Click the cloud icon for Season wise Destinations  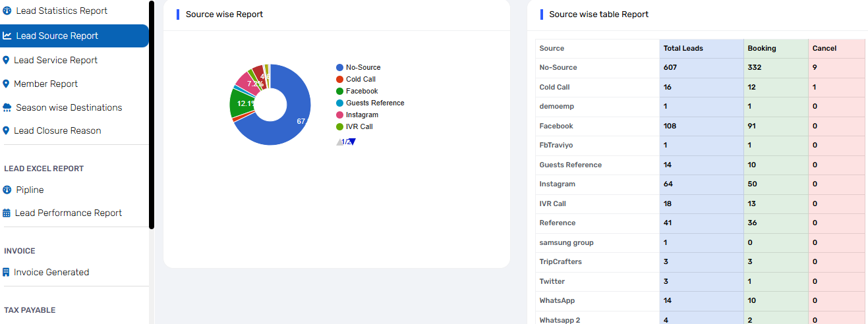(x=7, y=107)
